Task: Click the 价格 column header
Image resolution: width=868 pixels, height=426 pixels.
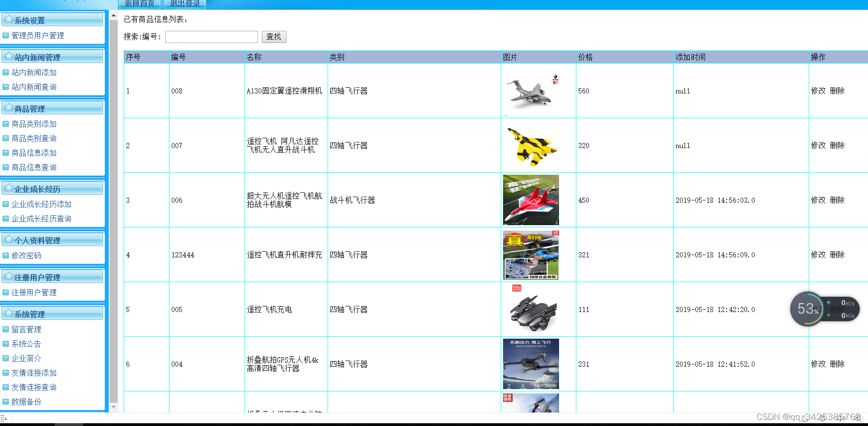Action: (586, 57)
